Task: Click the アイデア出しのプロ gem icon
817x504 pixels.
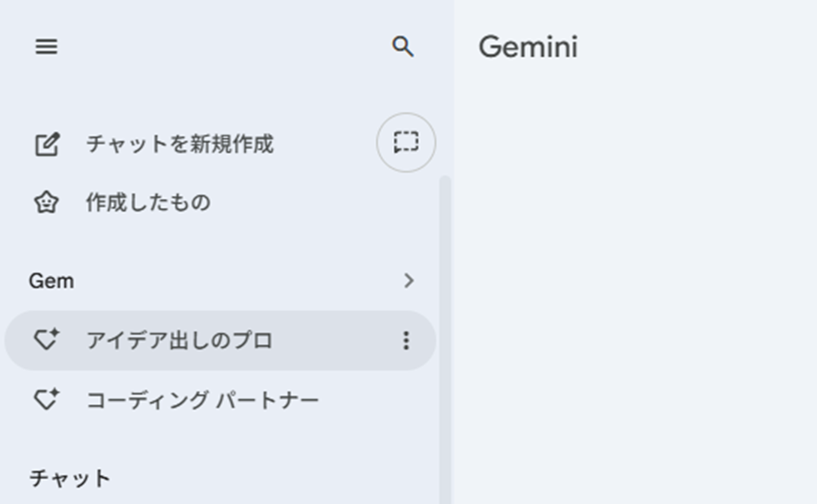Action: [46, 341]
